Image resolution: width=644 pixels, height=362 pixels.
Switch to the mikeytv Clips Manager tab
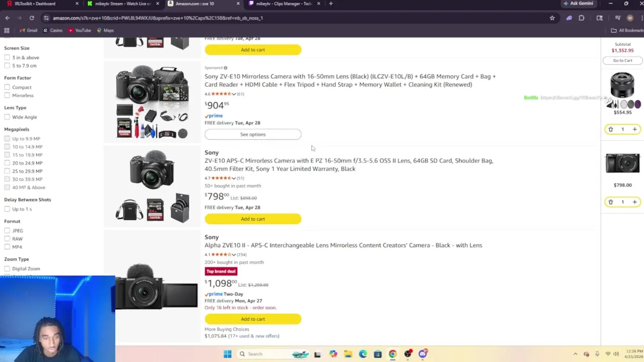tap(284, 4)
